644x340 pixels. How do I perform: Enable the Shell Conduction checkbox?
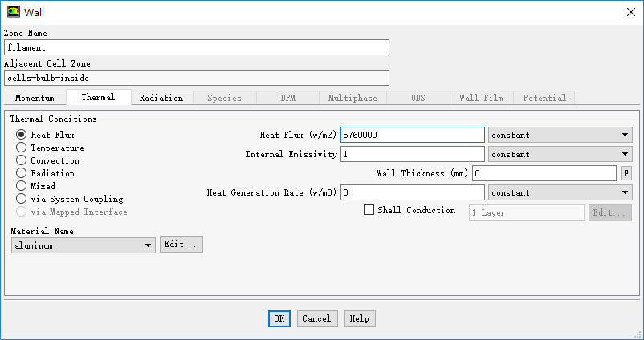coord(369,211)
